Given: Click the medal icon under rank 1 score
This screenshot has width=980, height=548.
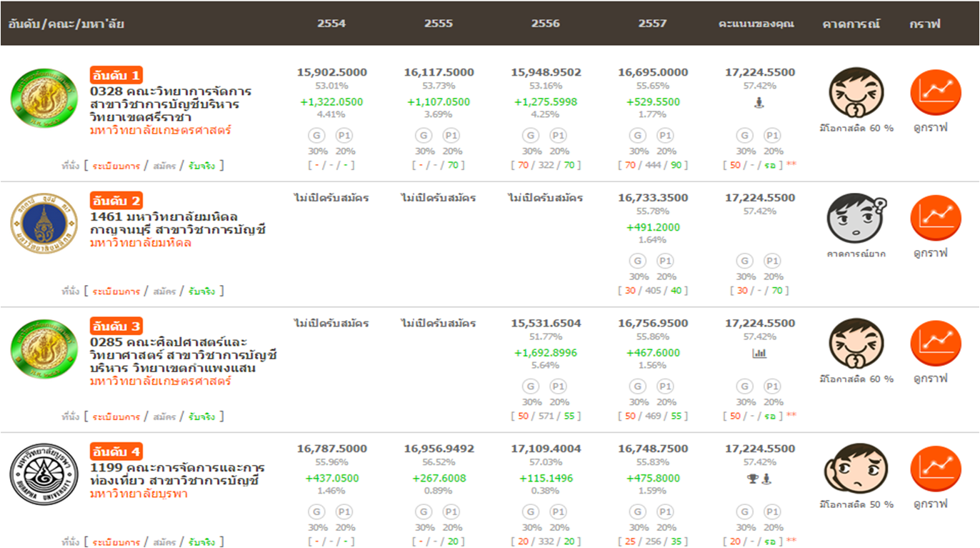Looking at the screenshot, I should (x=759, y=102).
